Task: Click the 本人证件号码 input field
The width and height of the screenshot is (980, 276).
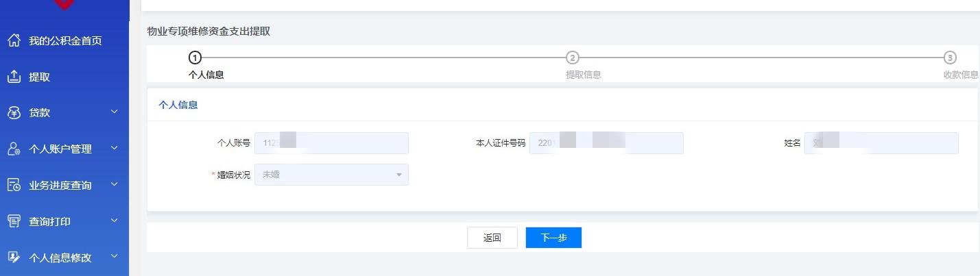Action: pyautogui.click(x=606, y=143)
